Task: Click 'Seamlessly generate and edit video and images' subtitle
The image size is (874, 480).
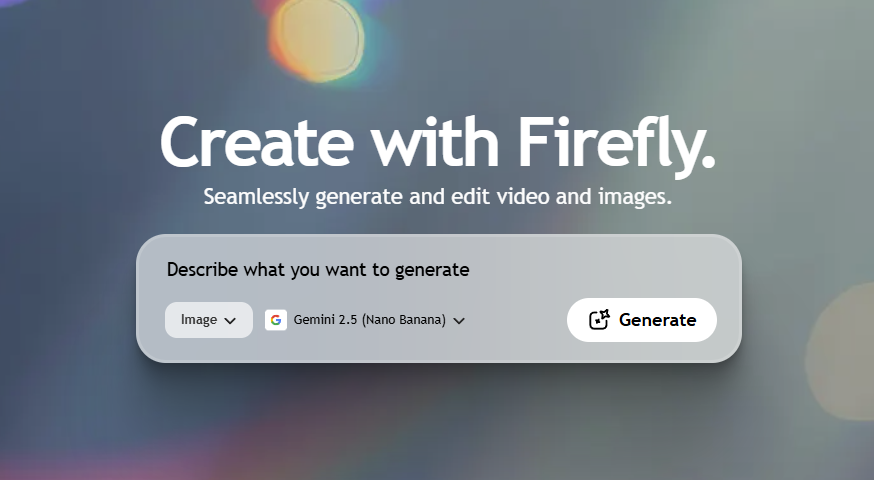Action: (x=437, y=196)
